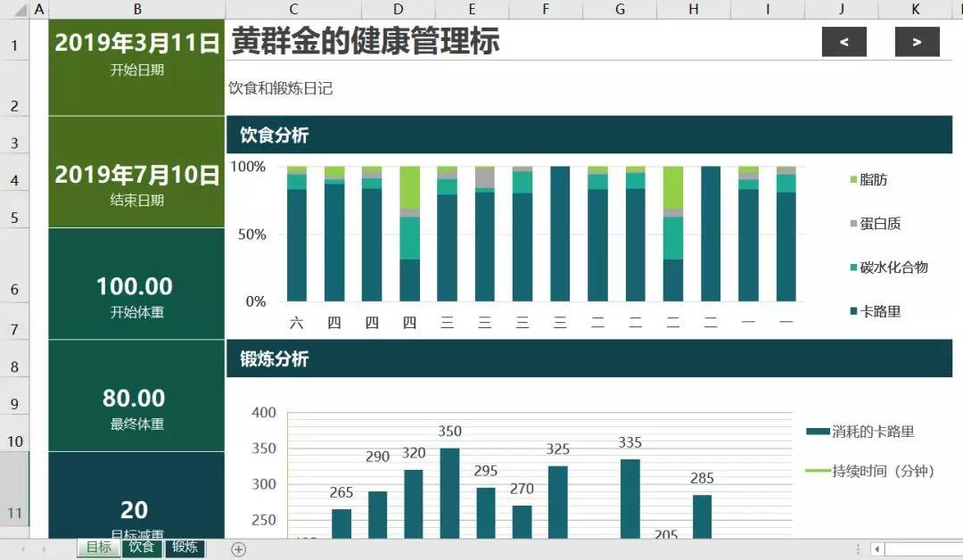This screenshot has height=560, width=963.
Task: Click the 100% axis label
Action: click(x=248, y=167)
